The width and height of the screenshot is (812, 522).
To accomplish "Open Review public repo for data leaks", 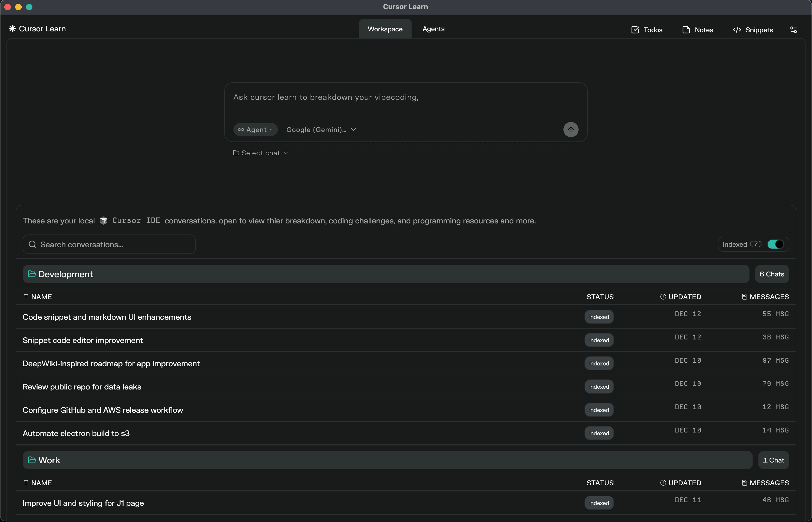I will (82, 387).
